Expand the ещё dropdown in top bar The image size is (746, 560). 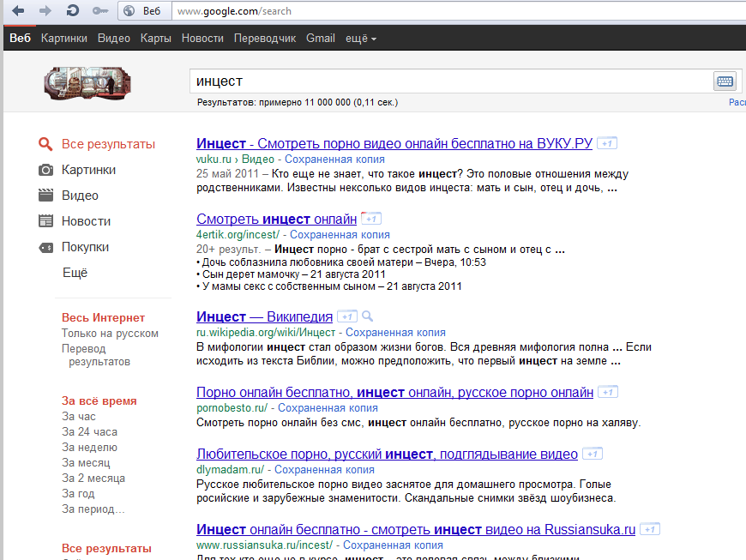(361, 38)
